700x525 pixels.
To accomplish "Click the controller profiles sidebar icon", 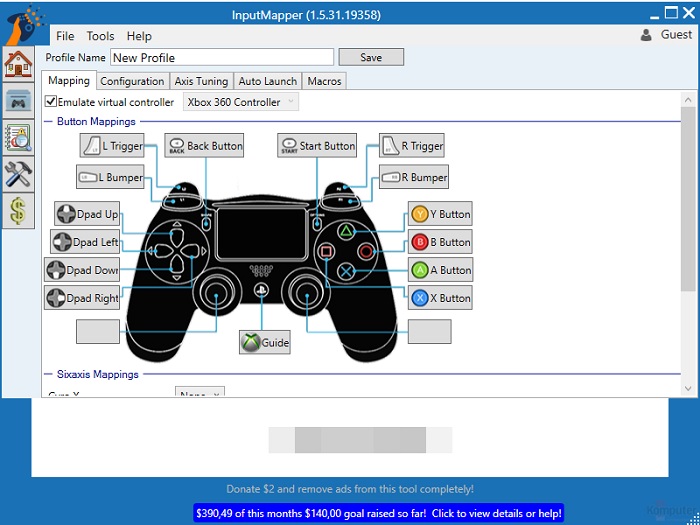I will point(18,100).
